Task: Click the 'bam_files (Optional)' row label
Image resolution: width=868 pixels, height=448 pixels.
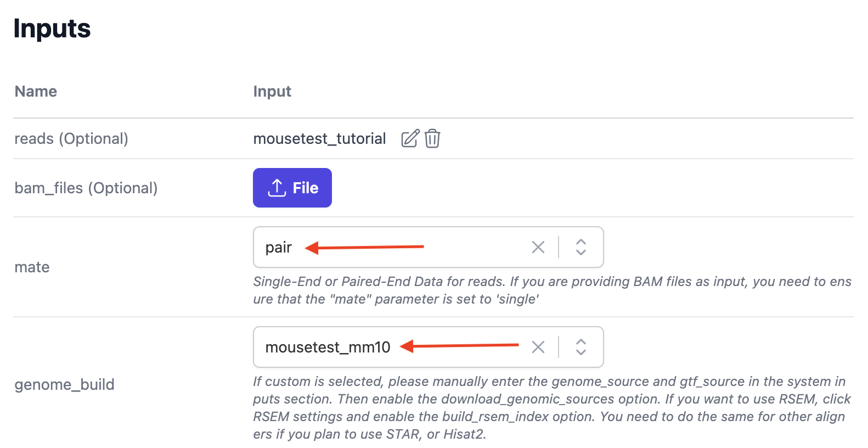Action: [86, 188]
